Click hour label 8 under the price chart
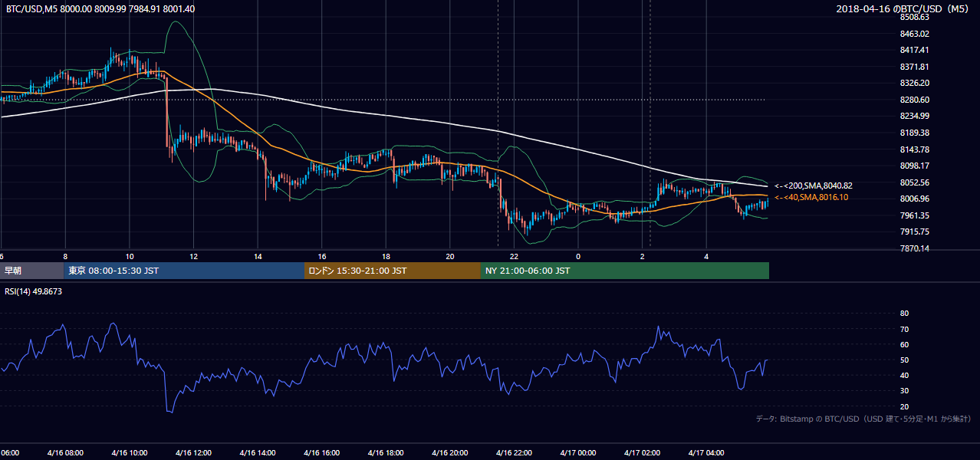 click(65, 256)
